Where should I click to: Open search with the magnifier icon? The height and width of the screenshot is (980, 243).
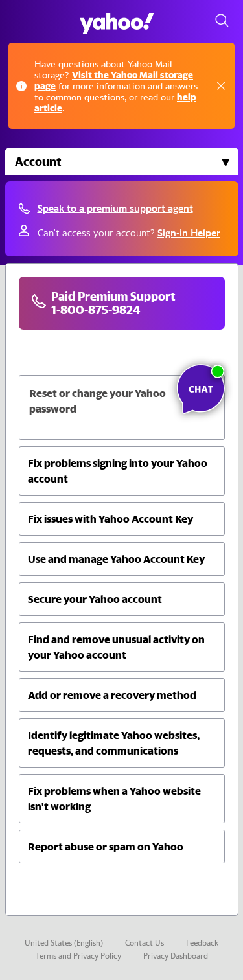222,20
